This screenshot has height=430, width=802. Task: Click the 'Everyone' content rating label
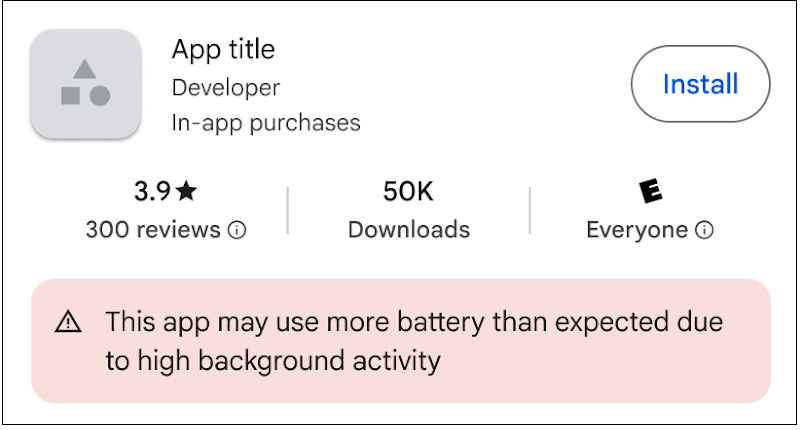(637, 230)
